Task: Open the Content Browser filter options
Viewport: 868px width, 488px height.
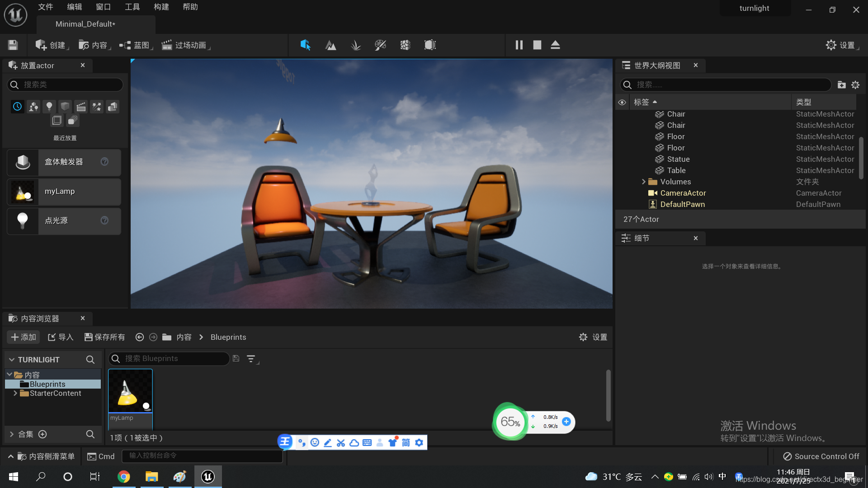Action: (251, 359)
